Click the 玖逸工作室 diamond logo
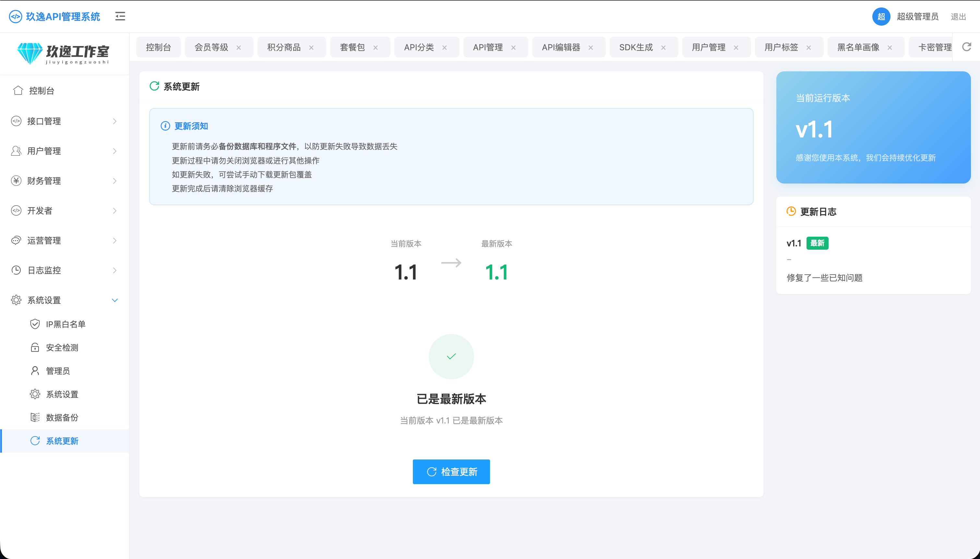The width and height of the screenshot is (980, 559). coord(30,54)
